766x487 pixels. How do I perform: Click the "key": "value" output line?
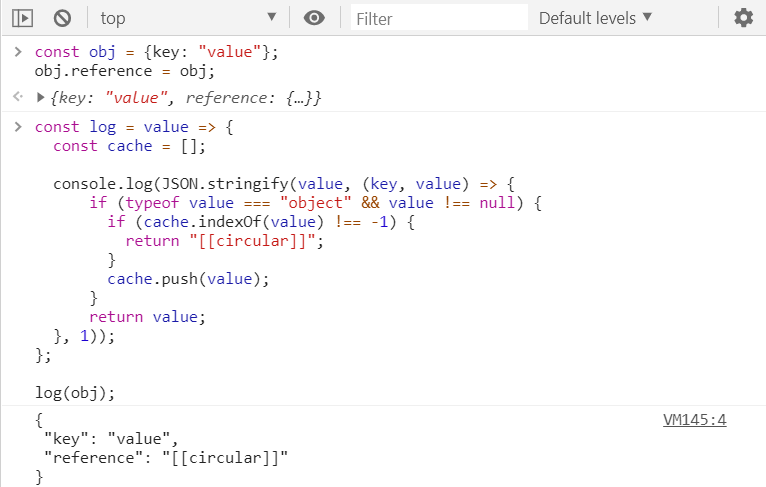110,439
